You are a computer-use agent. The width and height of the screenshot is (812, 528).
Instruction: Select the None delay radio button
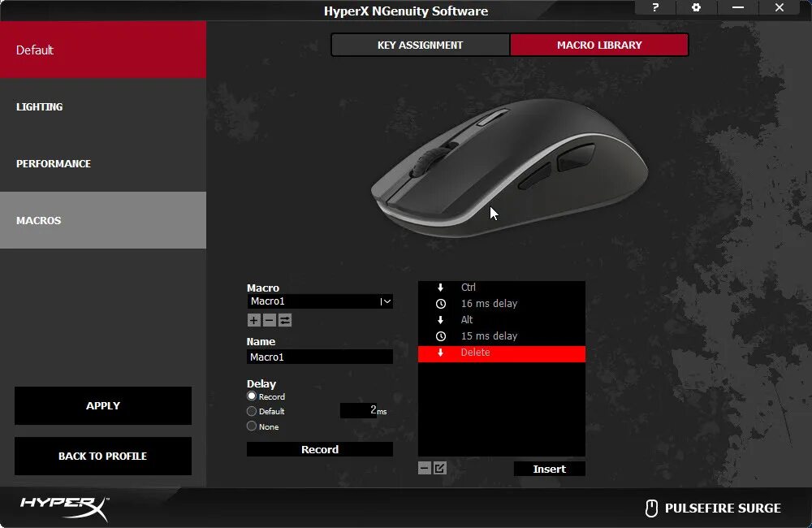(x=252, y=426)
